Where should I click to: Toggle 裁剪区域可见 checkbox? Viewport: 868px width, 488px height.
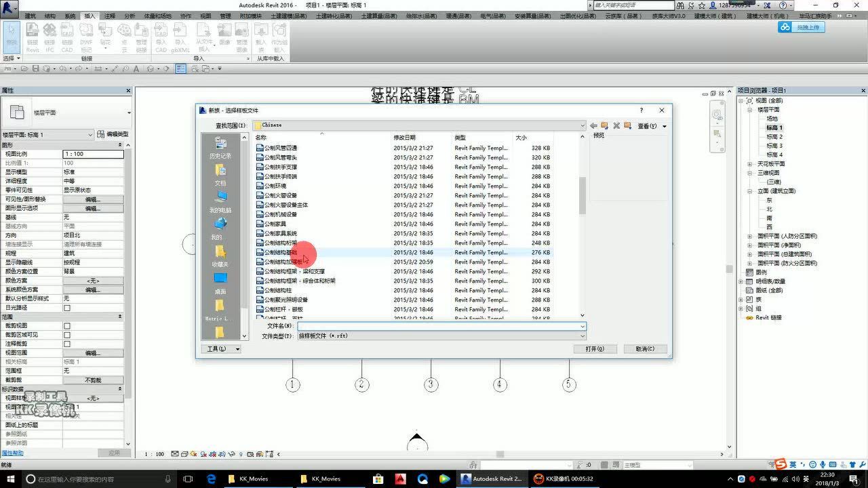coord(66,335)
